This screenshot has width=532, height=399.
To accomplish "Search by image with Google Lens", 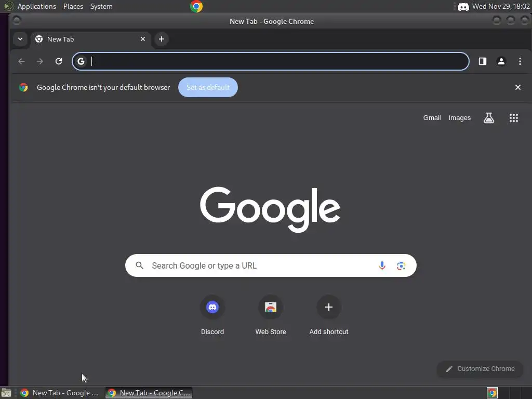I will 401,265.
